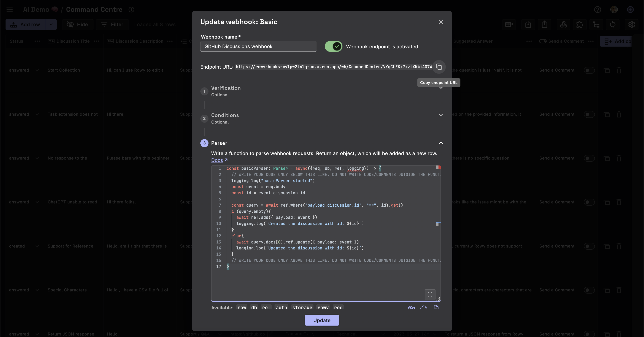Viewport: 644px width, 337px height.
Task: Delete the Start Collection row
Action: pyautogui.click(x=619, y=70)
